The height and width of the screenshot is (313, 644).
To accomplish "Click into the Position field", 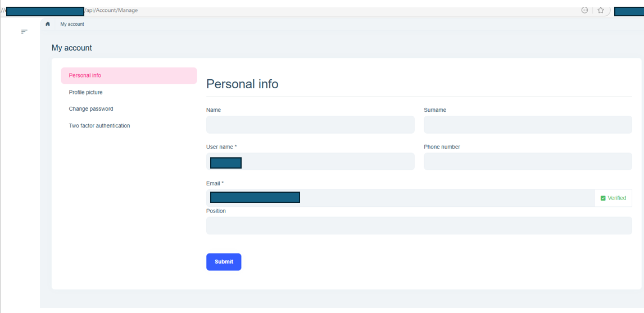I will [x=419, y=226].
